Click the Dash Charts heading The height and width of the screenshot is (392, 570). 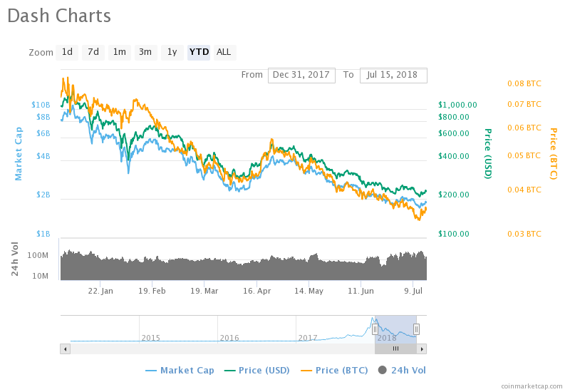coord(59,16)
